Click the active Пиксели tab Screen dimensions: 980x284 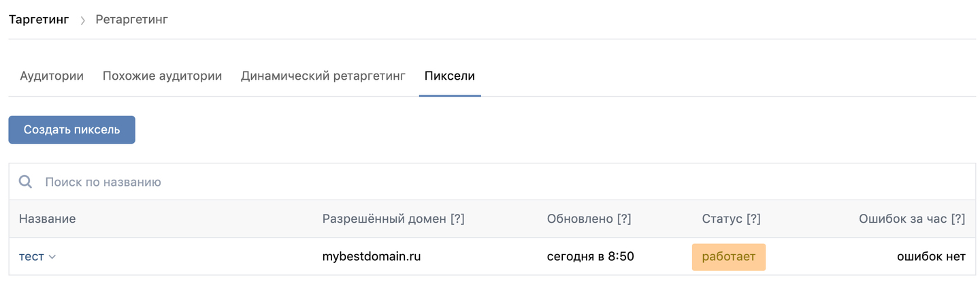pos(450,76)
